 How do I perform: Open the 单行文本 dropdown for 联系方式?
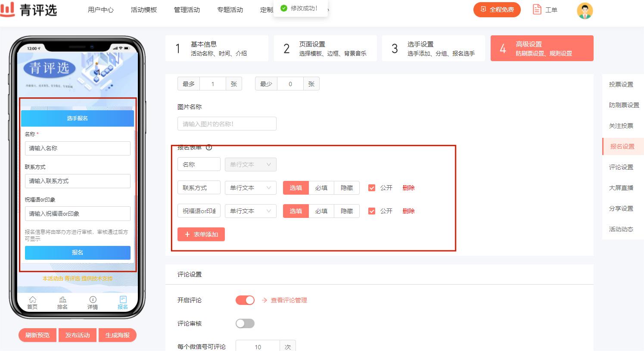(x=250, y=187)
